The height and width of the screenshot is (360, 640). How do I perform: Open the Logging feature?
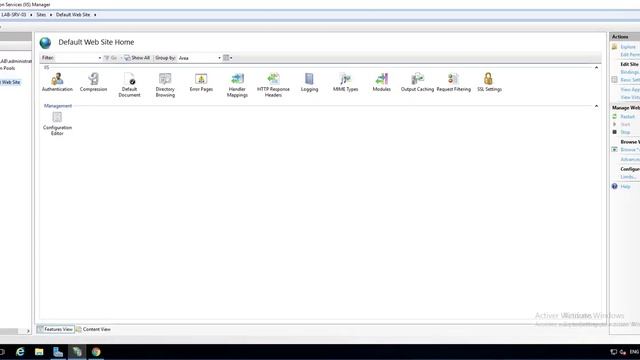[x=309, y=82]
